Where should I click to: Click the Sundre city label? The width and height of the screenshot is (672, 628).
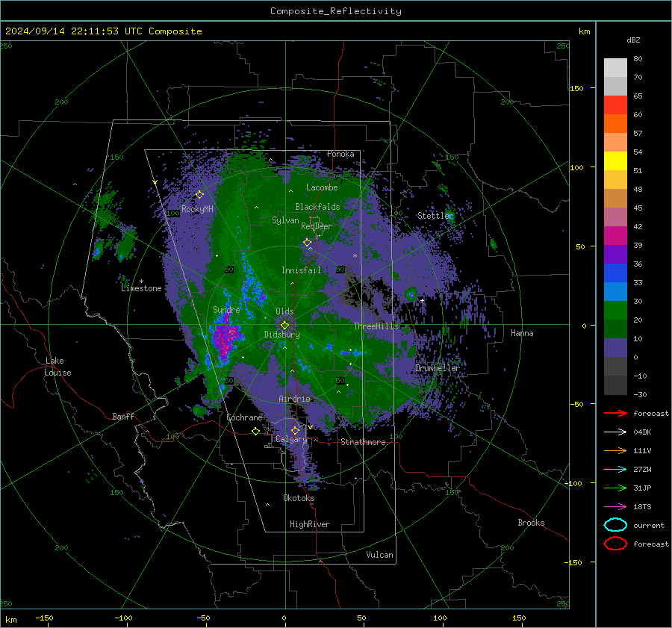click(226, 309)
